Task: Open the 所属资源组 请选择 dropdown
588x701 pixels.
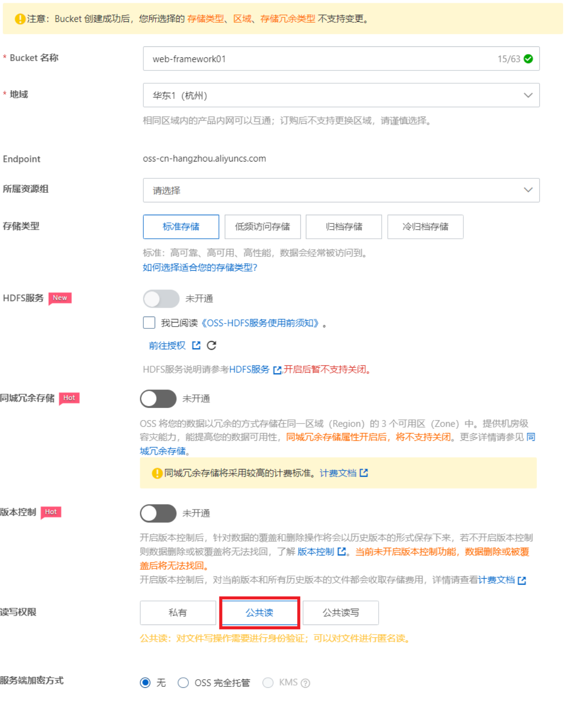Action: [341, 190]
